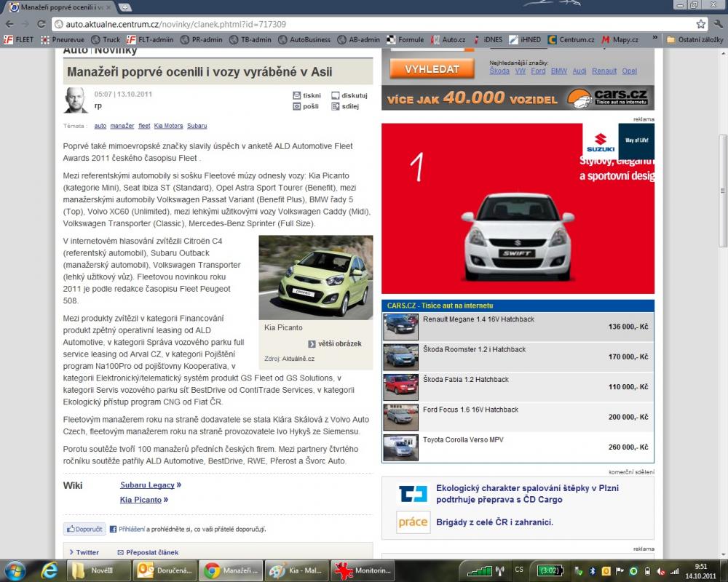Open the Opel brand link
Image resolution: width=728 pixels, height=582 pixels.
click(629, 71)
